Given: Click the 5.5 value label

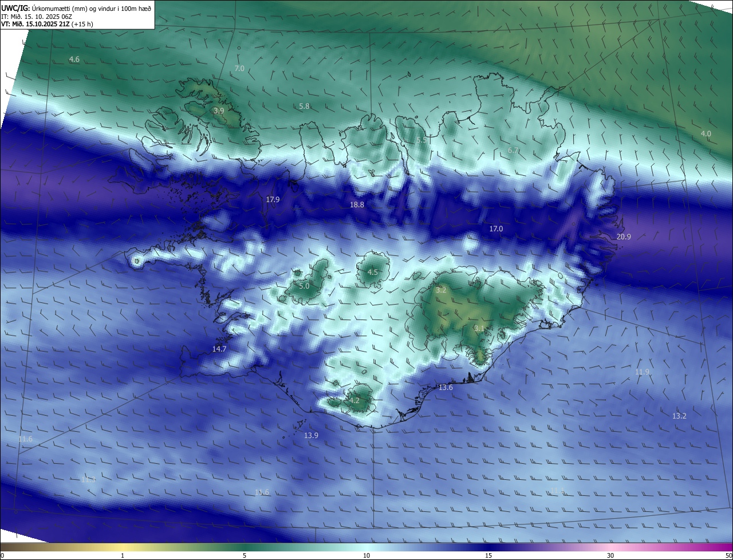Looking at the screenshot, I should (421, 140).
